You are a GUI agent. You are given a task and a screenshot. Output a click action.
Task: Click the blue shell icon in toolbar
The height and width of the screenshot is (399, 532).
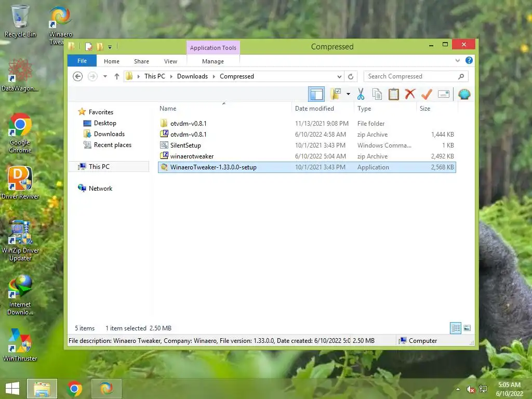pos(464,94)
